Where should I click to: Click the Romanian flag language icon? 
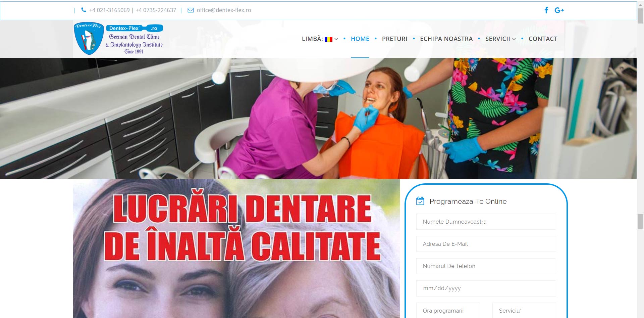328,39
